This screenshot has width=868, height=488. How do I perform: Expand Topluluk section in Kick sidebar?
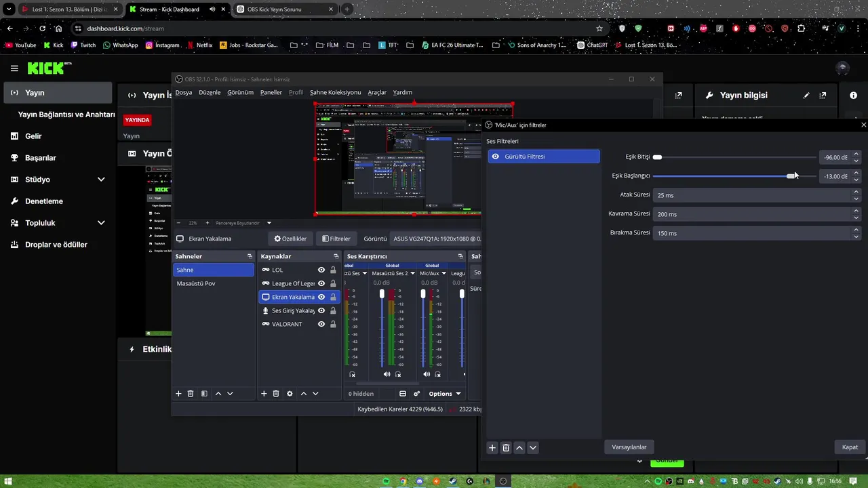101,223
